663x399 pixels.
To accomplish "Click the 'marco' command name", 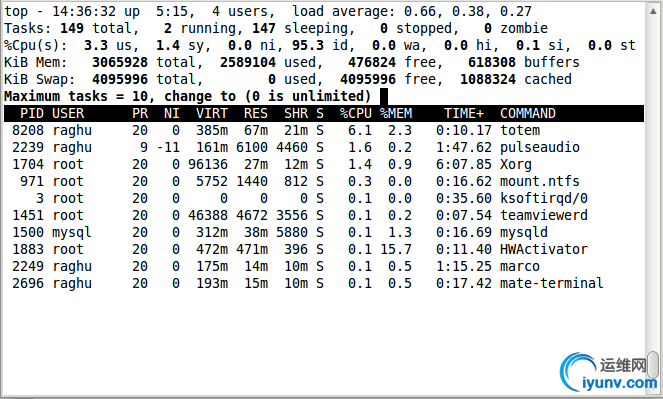I will [x=520, y=266].
